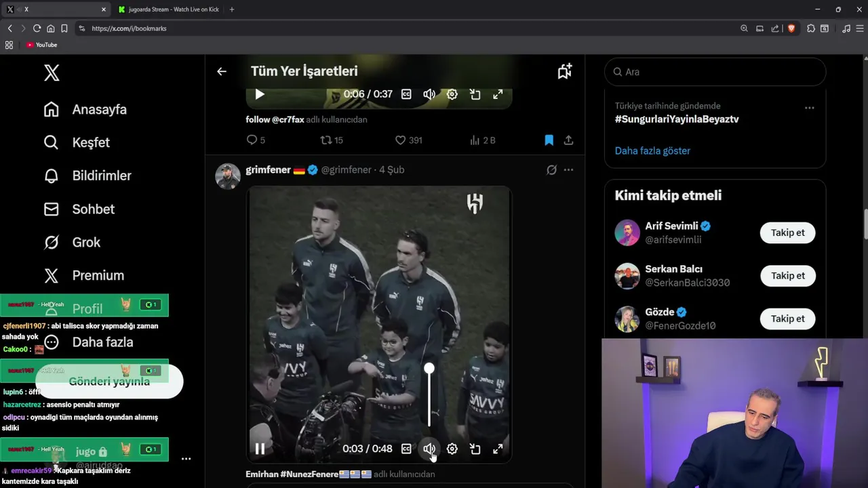Go to Anasayfa in X sidebar
This screenshot has width=868, height=488.
point(85,109)
